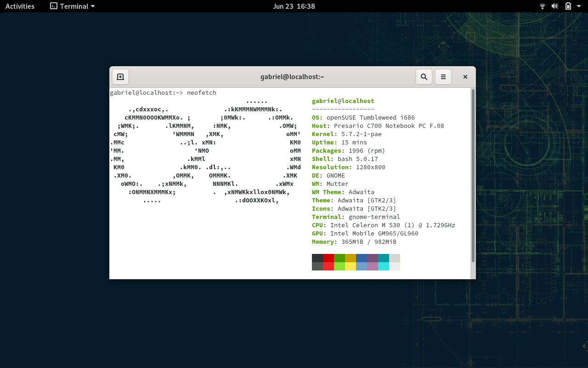Click Activities in the top bar
Image resolution: width=588 pixels, height=368 pixels.
(20, 6)
